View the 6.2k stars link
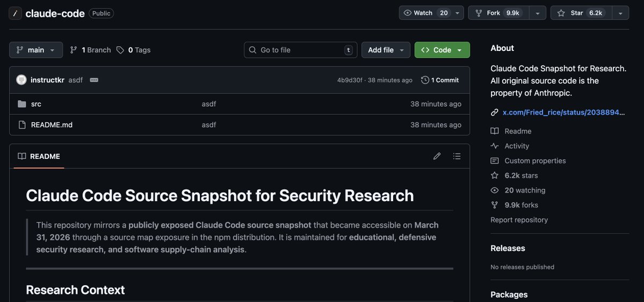The height and width of the screenshot is (302, 644). pyautogui.click(x=521, y=175)
